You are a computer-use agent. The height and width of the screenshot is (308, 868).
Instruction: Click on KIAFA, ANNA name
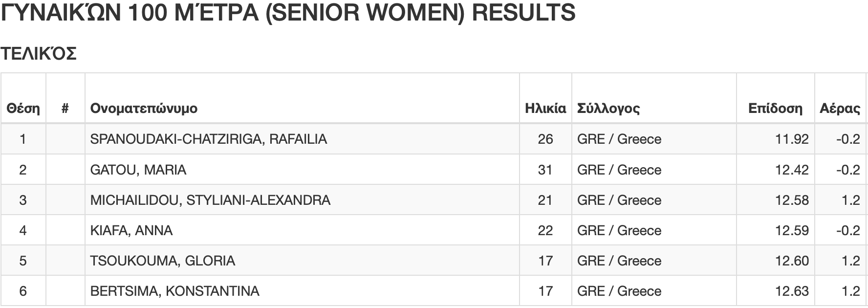click(x=131, y=230)
